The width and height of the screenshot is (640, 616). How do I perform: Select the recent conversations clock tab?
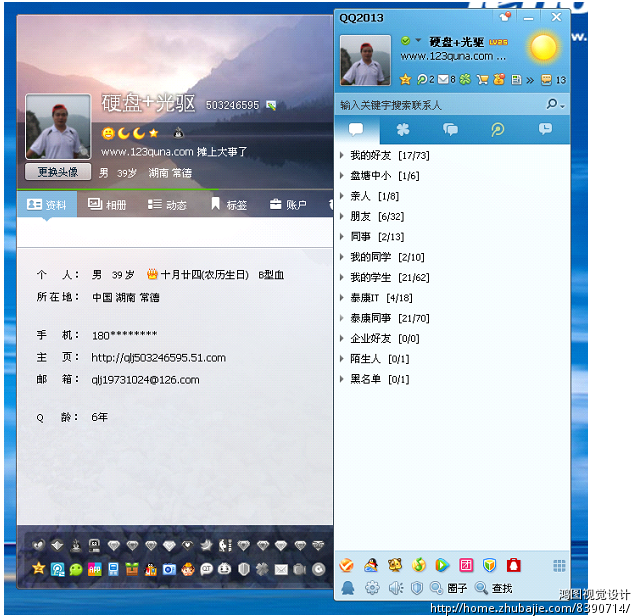[545, 130]
